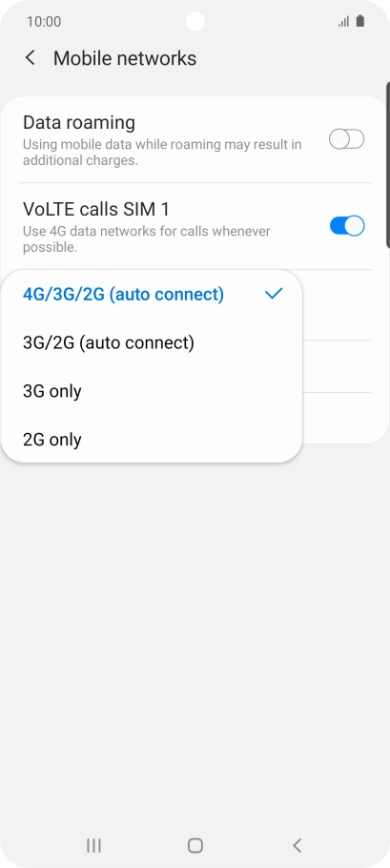Click the scrollbar at right edge
This screenshot has height=868, width=390.
[x=388, y=165]
